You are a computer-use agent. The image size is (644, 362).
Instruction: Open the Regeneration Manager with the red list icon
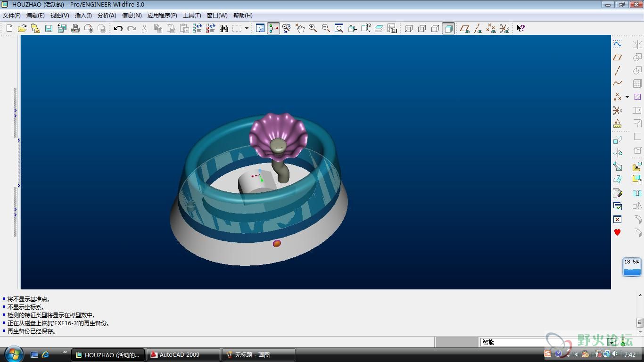tap(210, 28)
